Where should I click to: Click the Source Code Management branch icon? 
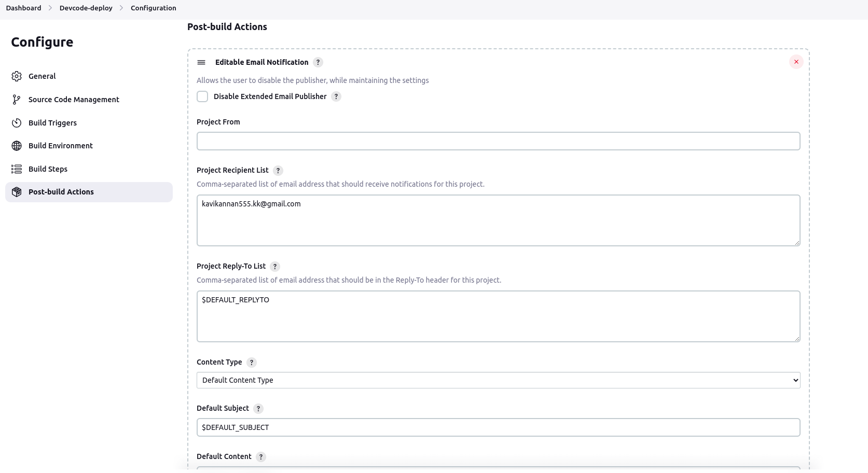point(17,100)
